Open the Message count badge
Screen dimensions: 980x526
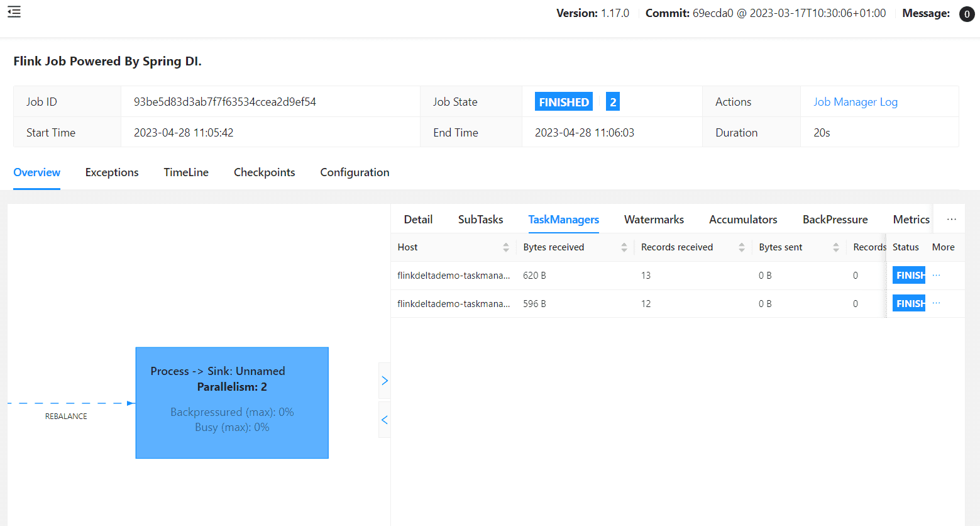967,14
